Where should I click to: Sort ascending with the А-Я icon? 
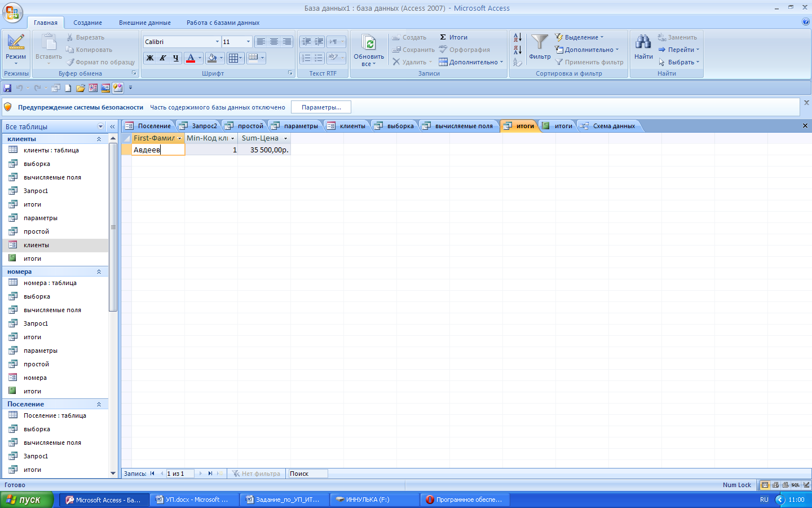[518, 37]
